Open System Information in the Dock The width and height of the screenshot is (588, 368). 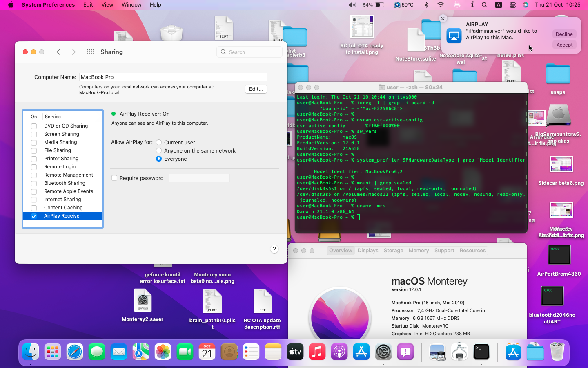tap(459, 352)
